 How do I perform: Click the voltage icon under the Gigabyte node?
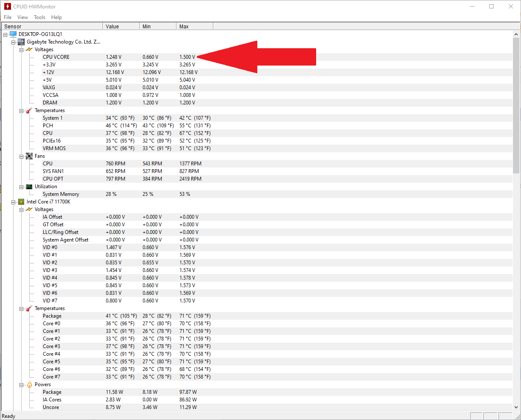(29, 49)
